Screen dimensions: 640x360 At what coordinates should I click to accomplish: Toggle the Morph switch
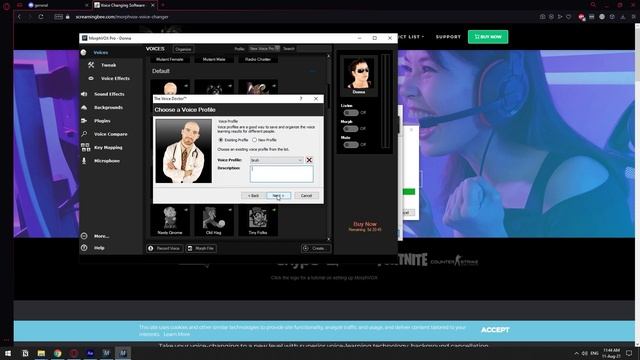(351, 129)
